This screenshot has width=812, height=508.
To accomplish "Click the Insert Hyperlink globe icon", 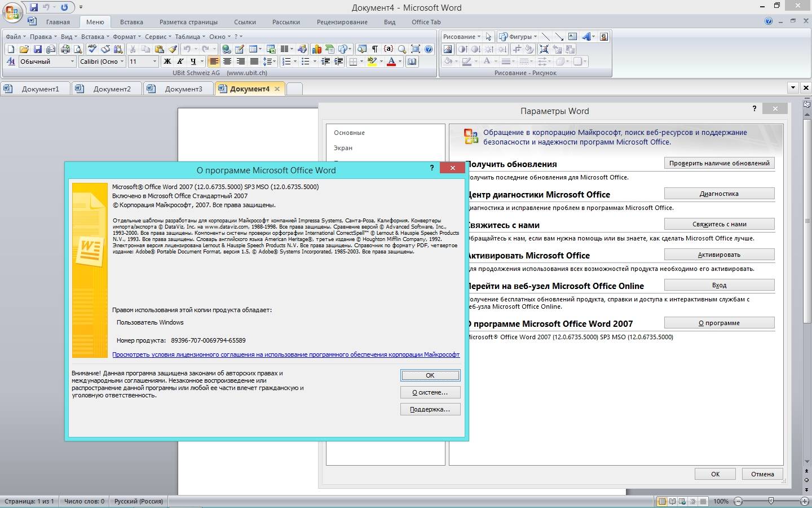I will click(x=226, y=49).
